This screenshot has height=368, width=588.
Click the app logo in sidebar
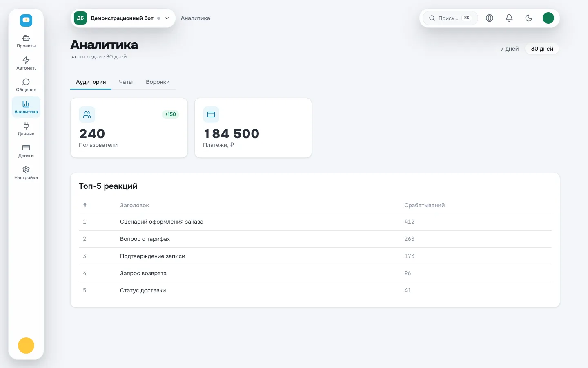(26, 20)
